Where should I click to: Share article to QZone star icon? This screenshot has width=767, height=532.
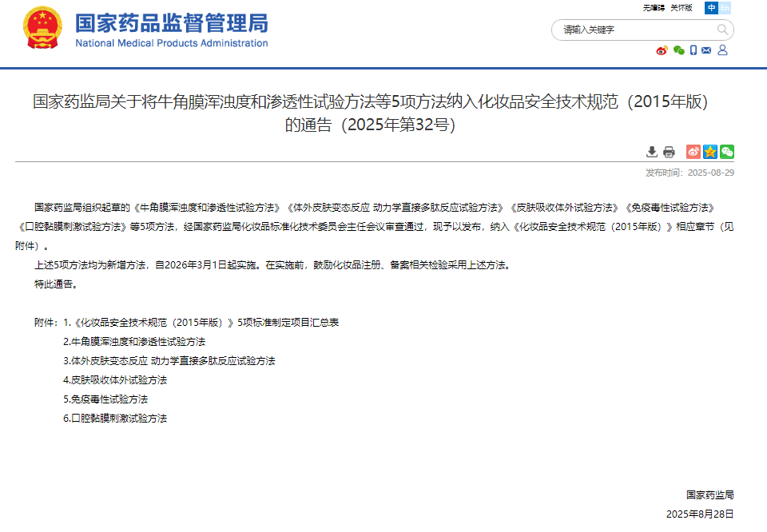(710, 152)
